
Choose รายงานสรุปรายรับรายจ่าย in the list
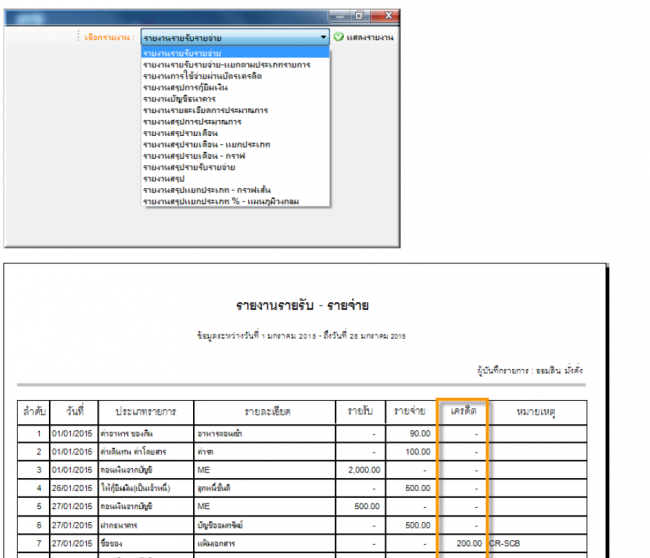click(235, 167)
